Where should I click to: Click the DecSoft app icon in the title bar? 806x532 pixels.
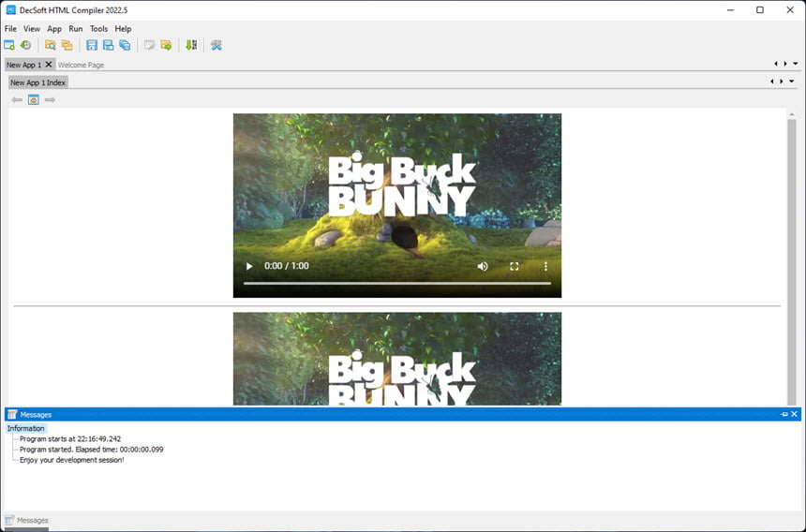click(x=10, y=10)
